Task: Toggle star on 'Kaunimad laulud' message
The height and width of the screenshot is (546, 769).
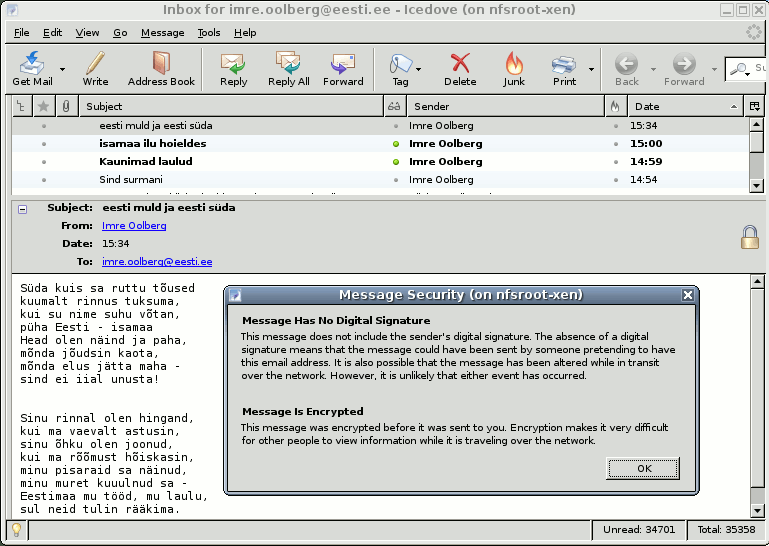Action: coord(44,162)
